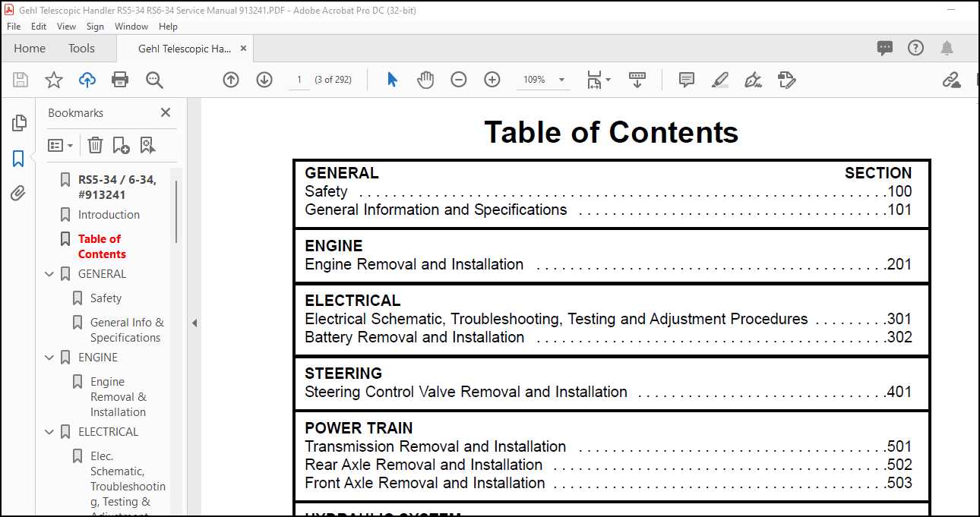This screenshot has height=517, width=980.
Task: Open bookmark options dropdown
Action: 61,145
